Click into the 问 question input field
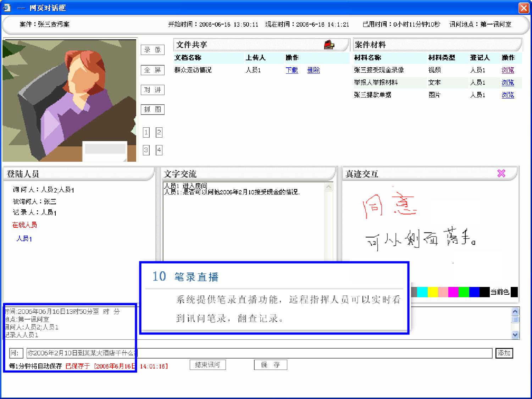The width and height of the screenshot is (532, 399). pos(259,353)
